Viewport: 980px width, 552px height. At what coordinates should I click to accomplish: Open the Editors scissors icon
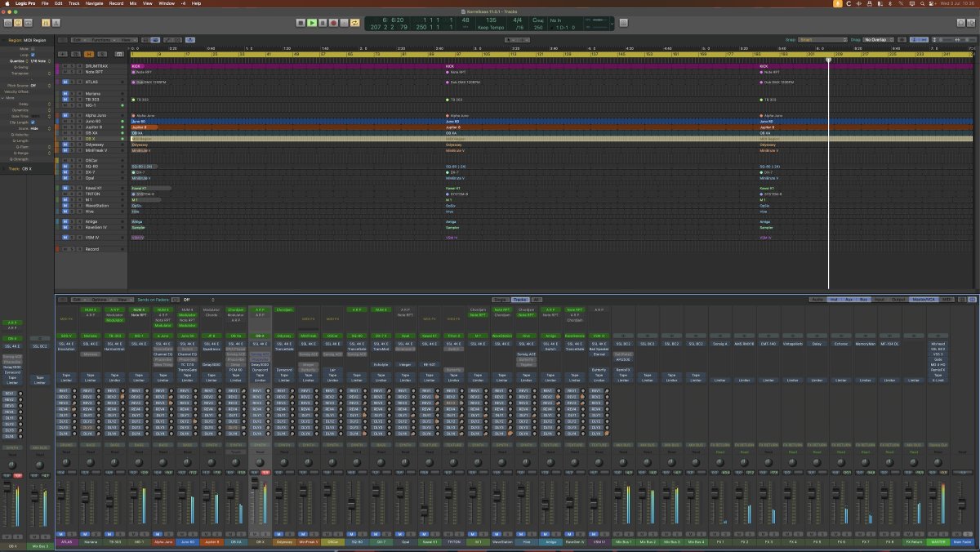(x=56, y=23)
